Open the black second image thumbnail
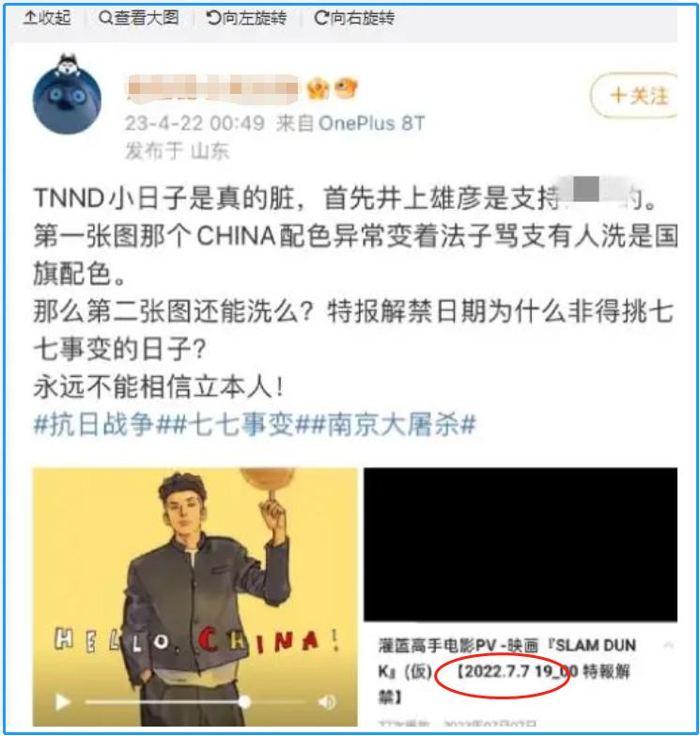The height and width of the screenshot is (736, 700). 521,544
